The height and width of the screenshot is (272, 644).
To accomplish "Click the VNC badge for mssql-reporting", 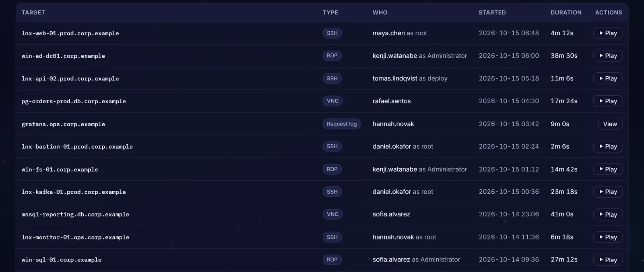I will click(x=332, y=214).
